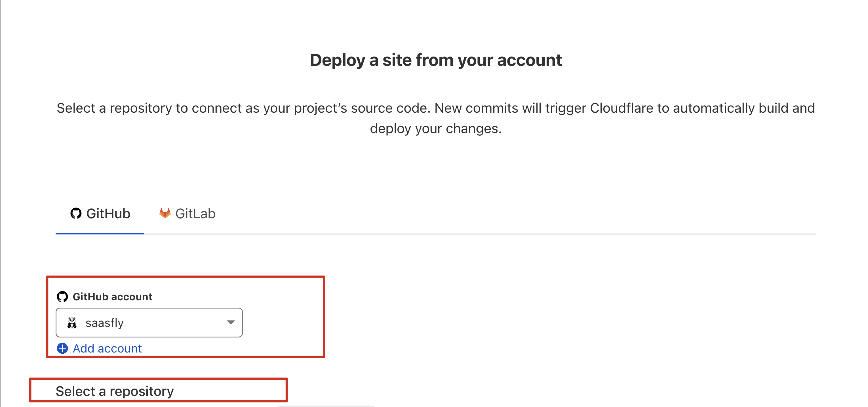Image resolution: width=868 pixels, height=407 pixels.
Task: Click the GitHub tab text label
Action: tap(108, 214)
